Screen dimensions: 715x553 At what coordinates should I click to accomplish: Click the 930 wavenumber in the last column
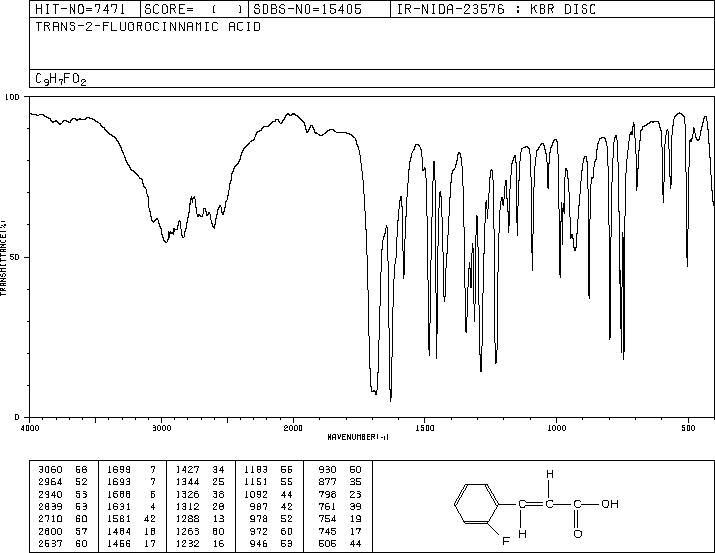click(327, 470)
